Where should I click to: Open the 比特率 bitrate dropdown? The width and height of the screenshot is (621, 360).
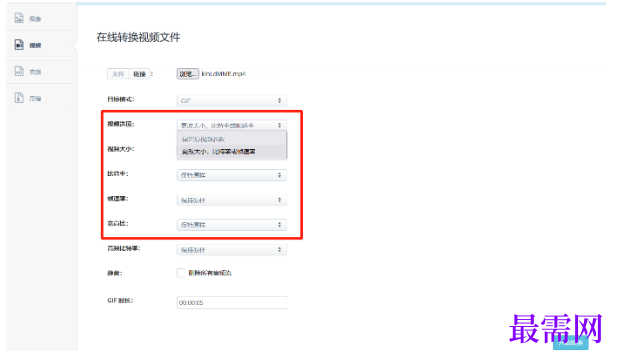click(x=232, y=175)
